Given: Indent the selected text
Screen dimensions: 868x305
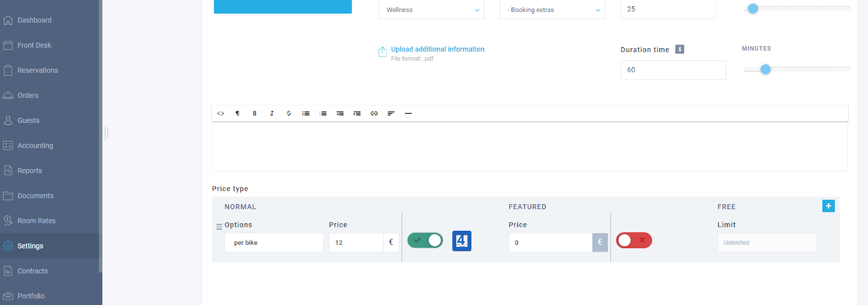Looking at the screenshot, I should point(357,113).
